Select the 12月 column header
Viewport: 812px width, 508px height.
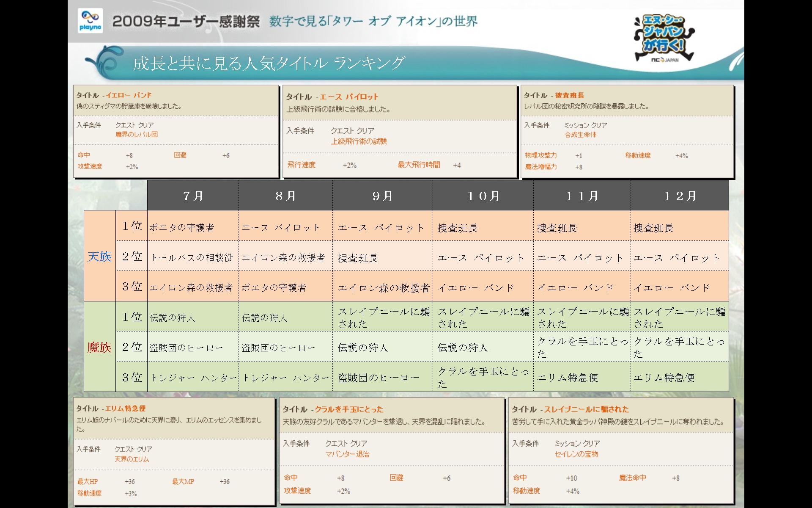point(680,196)
